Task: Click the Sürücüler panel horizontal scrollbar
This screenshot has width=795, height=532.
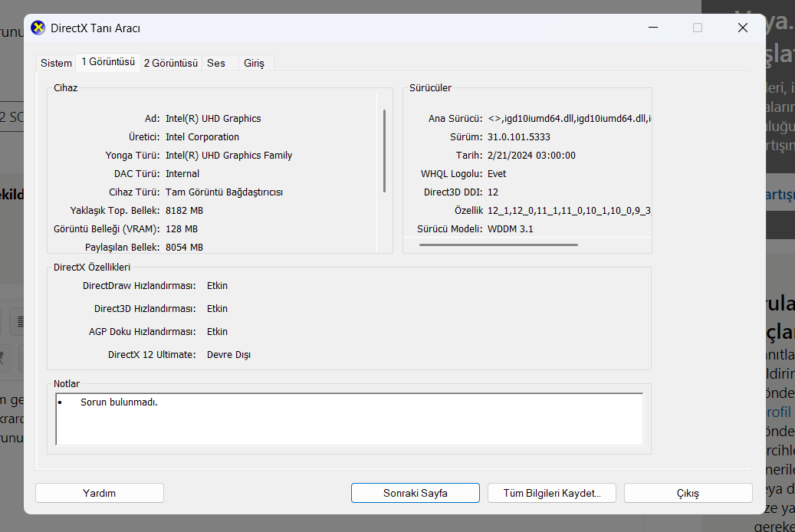Action: tap(498, 245)
